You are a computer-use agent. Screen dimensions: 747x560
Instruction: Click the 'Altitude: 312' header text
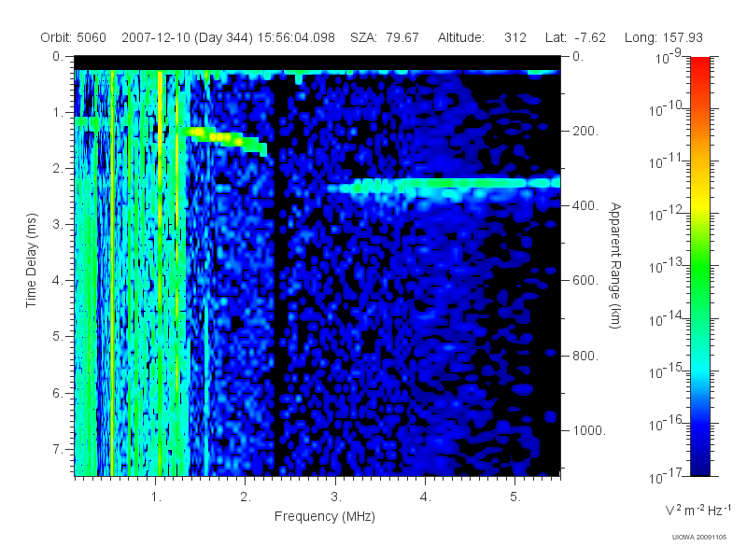click(x=482, y=37)
